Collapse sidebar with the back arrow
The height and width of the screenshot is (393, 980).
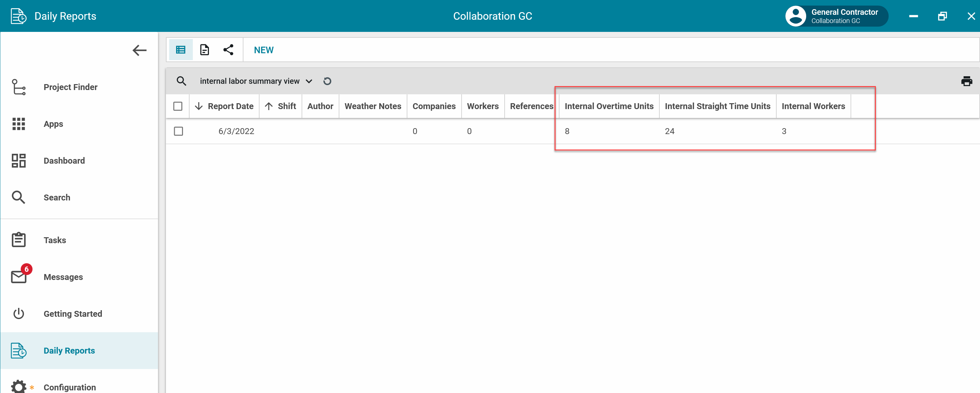[139, 50]
